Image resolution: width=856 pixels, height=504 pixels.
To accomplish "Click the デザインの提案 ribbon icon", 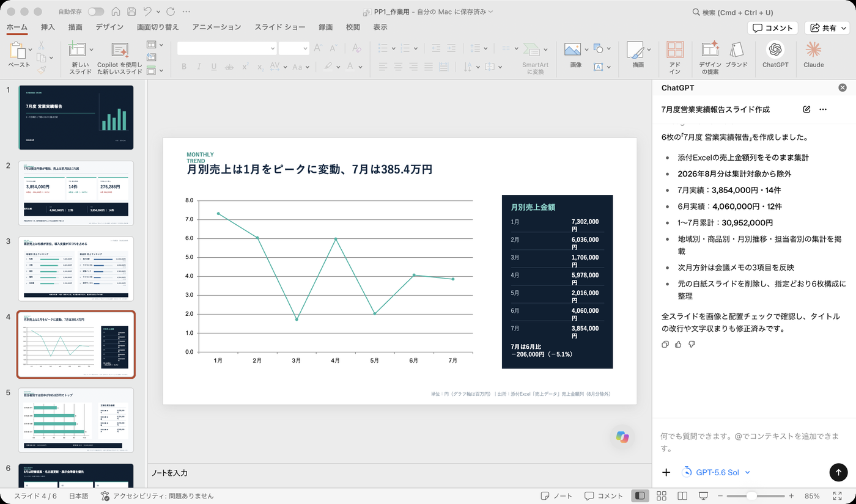I will tap(710, 58).
